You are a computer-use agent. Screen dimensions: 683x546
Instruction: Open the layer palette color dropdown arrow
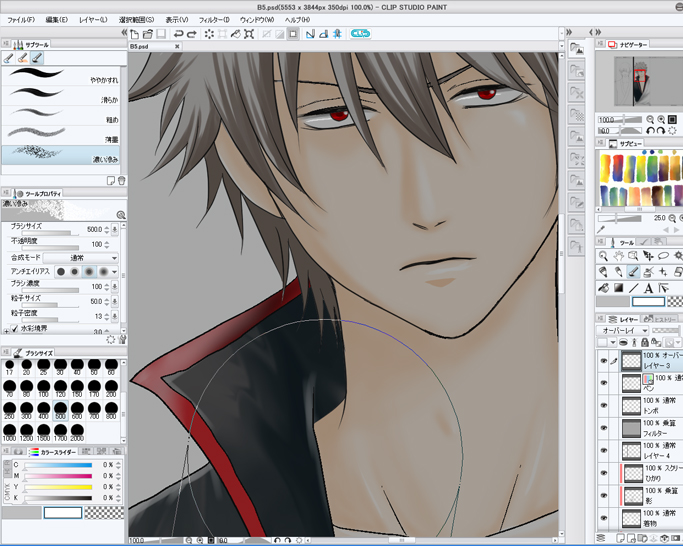[x=613, y=343]
